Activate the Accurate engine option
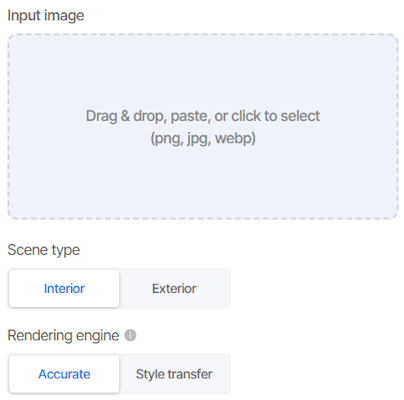Screen dimensions: 404x400 (x=64, y=374)
